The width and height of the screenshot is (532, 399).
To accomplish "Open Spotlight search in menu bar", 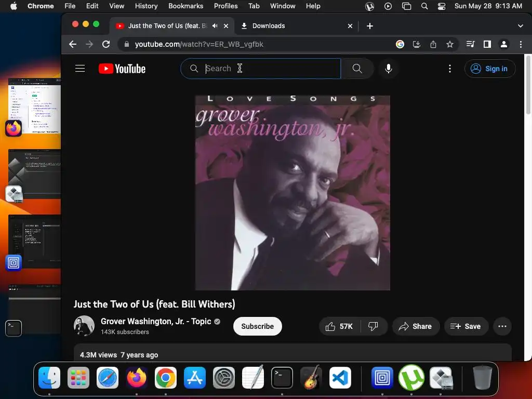I will [424, 6].
